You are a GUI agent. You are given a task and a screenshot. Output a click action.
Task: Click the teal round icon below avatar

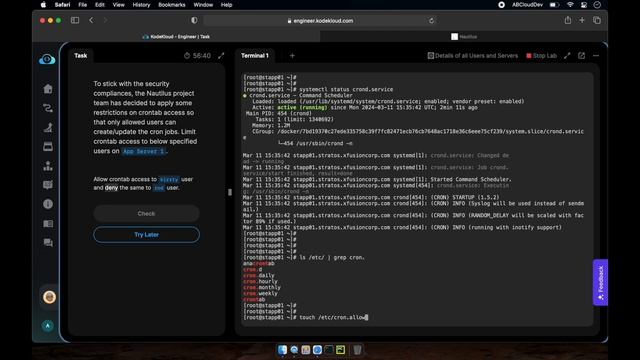[x=48, y=326]
